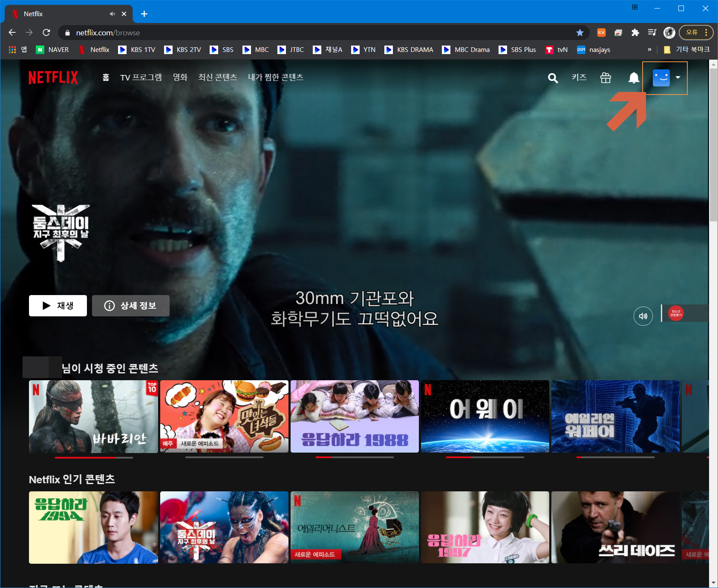This screenshot has height=588, width=718.
Task: Open the 기타 북마크 folder
Action: coord(686,50)
